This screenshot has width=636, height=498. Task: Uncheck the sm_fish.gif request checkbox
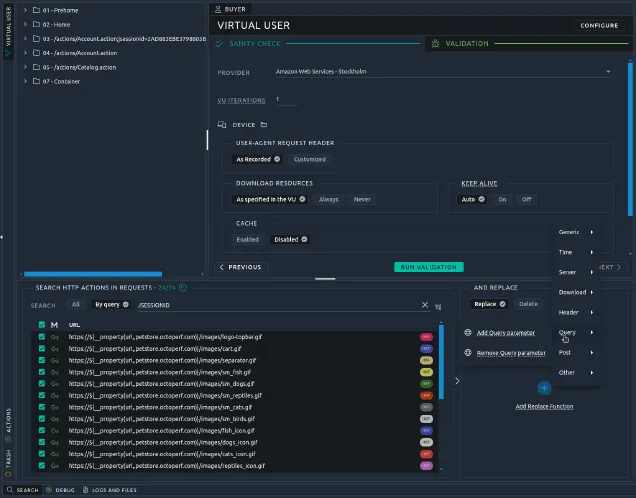[42, 372]
